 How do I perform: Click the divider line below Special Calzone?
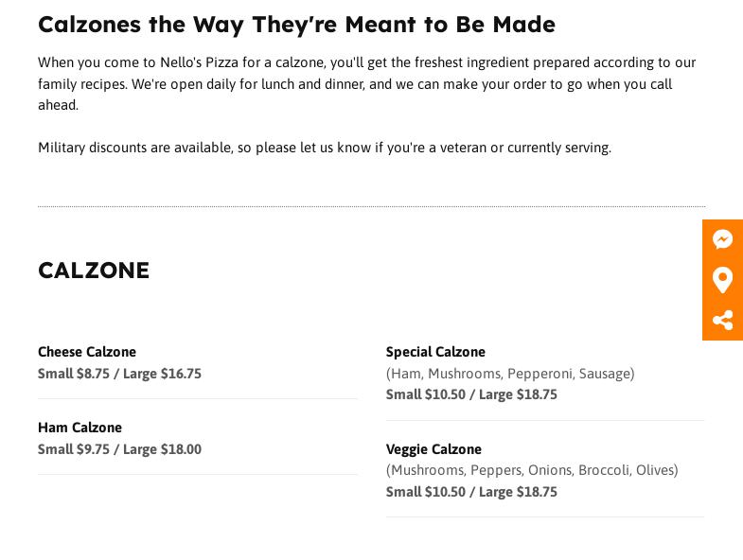click(545, 420)
